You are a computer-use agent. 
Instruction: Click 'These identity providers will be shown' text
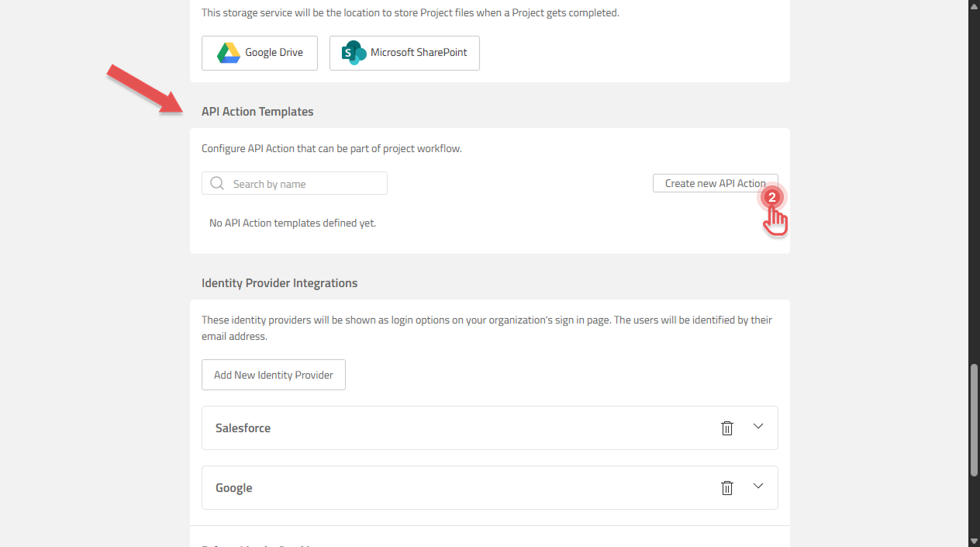point(487,328)
